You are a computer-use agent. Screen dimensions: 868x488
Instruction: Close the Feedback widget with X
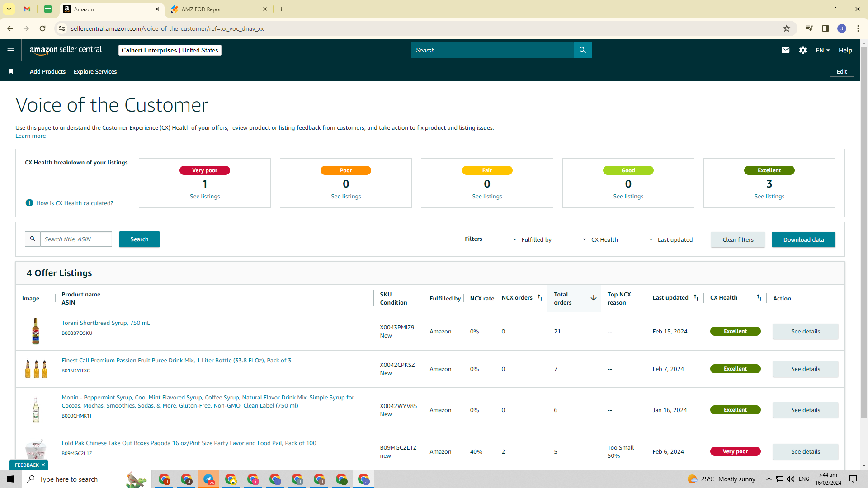coord(43,465)
